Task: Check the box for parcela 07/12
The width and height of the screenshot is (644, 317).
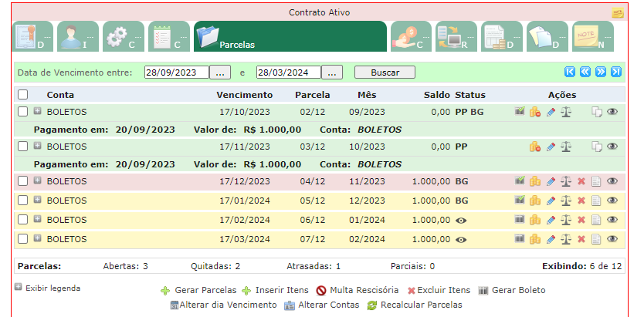Action: click(23, 238)
